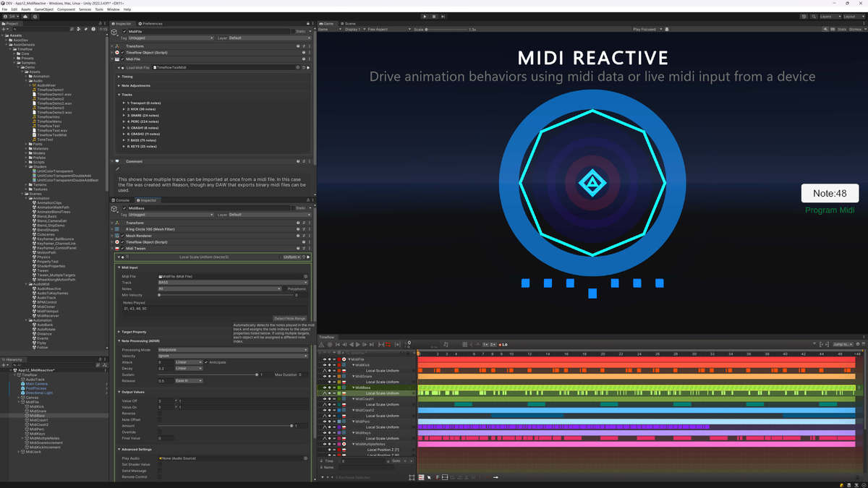The image size is (868, 488).
Task: Click the Unity Step frame button
Action: click(x=443, y=16)
